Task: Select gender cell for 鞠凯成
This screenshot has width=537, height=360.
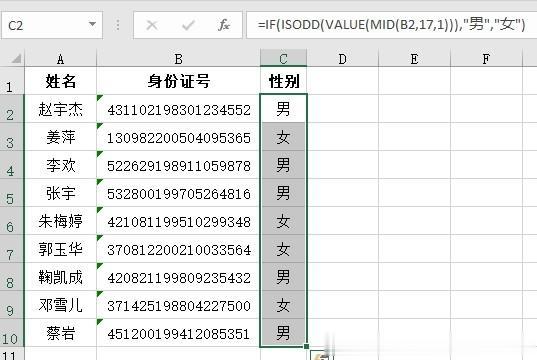Action: [284, 278]
